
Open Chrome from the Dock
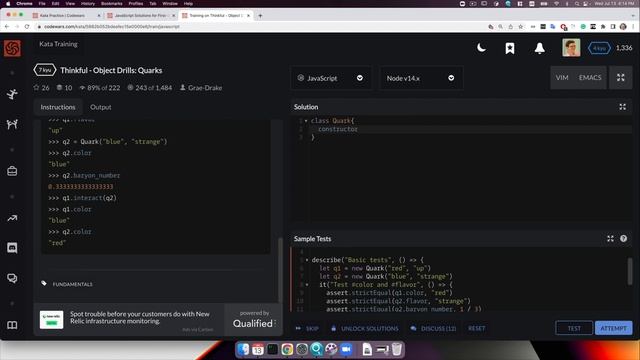287,349
